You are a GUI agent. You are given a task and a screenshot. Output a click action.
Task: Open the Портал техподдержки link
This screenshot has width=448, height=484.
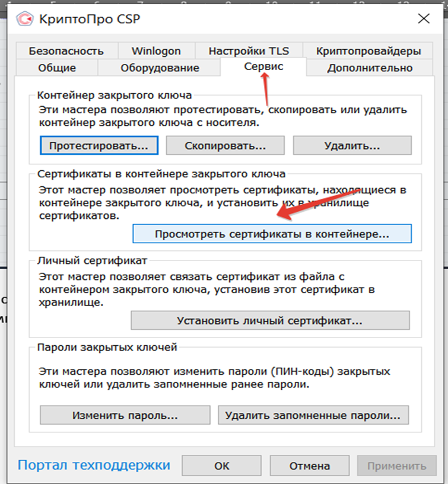(94, 465)
